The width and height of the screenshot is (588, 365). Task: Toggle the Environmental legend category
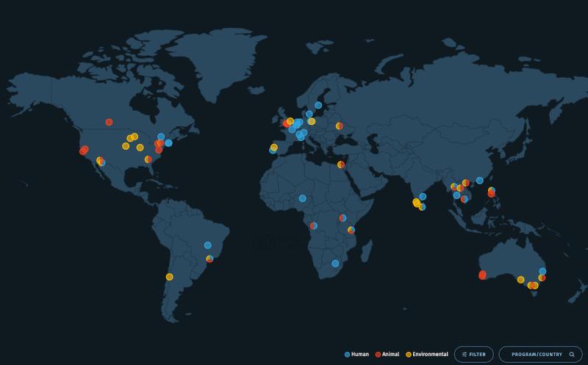(x=426, y=354)
